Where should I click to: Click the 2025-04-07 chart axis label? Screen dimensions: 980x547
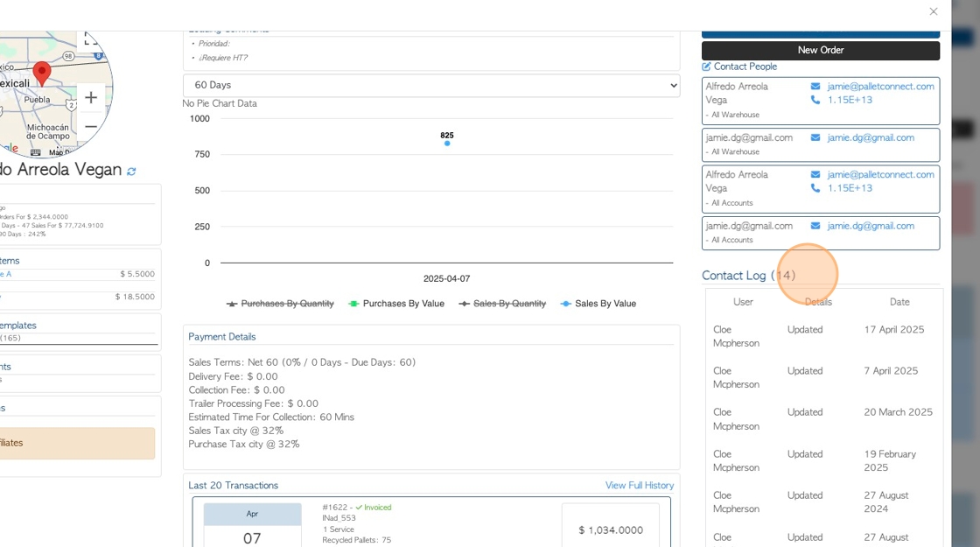446,279
